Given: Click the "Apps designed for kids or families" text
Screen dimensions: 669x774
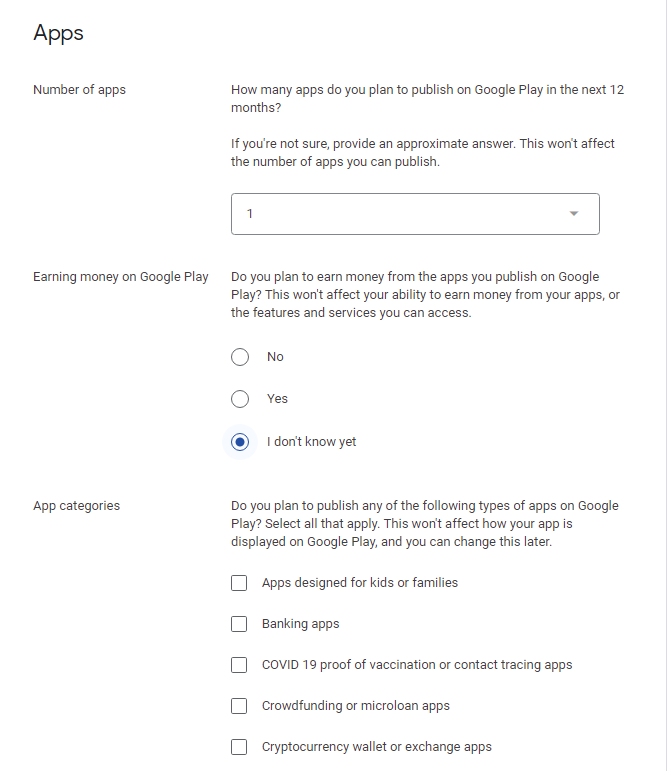Looking at the screenshot, I should click(360, 582).
